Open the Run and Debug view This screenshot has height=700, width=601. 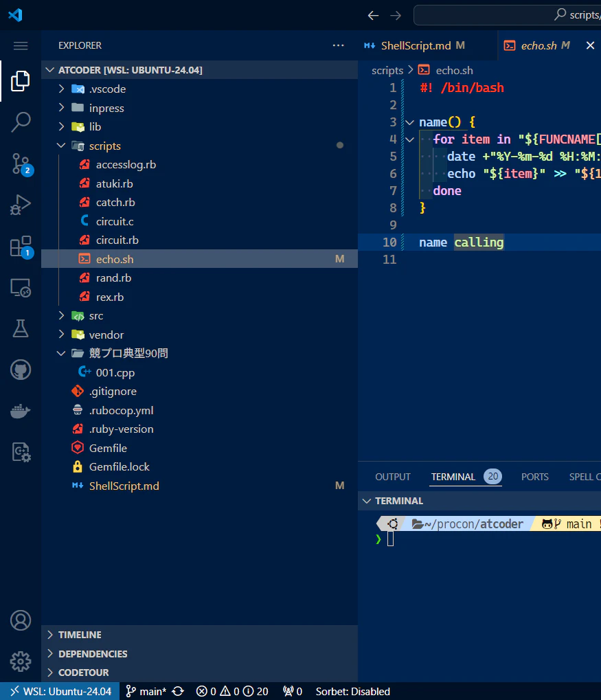pyautogui.click(x=21, y=205)
